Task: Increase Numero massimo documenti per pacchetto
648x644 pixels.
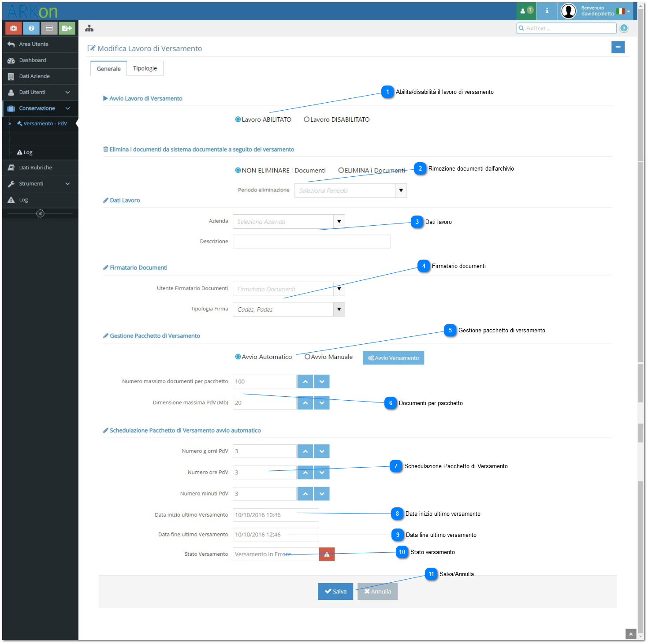Action: pyautogui.click(x=305, y=381)
